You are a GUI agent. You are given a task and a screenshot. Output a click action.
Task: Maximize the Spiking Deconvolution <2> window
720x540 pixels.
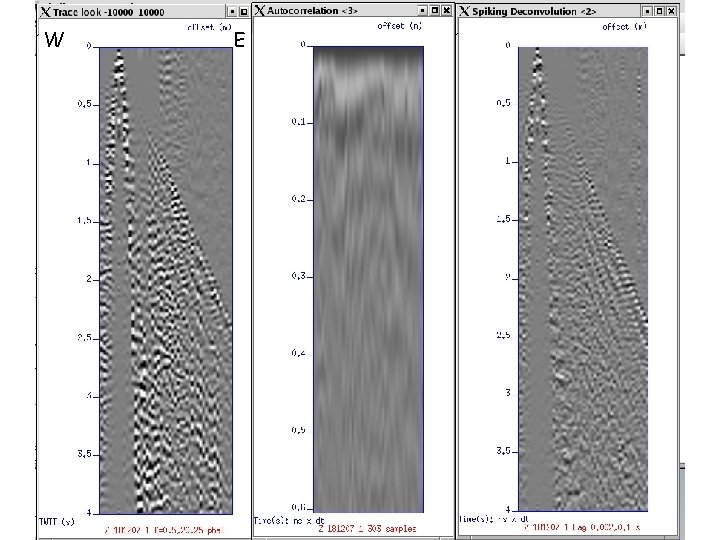coord(659,11)
